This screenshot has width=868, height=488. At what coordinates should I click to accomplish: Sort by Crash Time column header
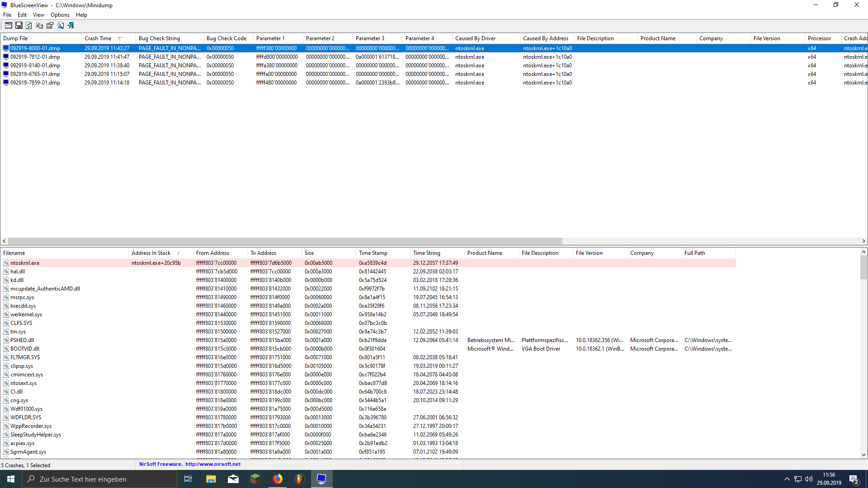pyautogui.click(x=98, y=38)
